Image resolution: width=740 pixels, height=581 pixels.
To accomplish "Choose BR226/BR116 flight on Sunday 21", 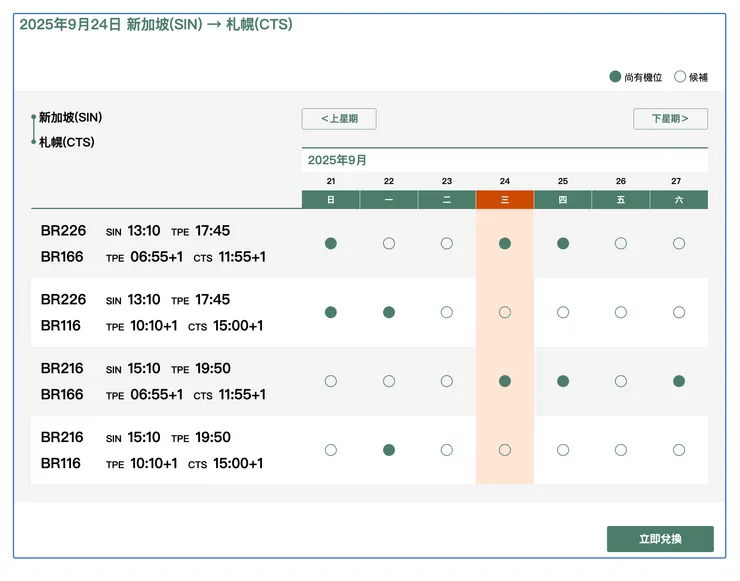I will click(331, 312).
